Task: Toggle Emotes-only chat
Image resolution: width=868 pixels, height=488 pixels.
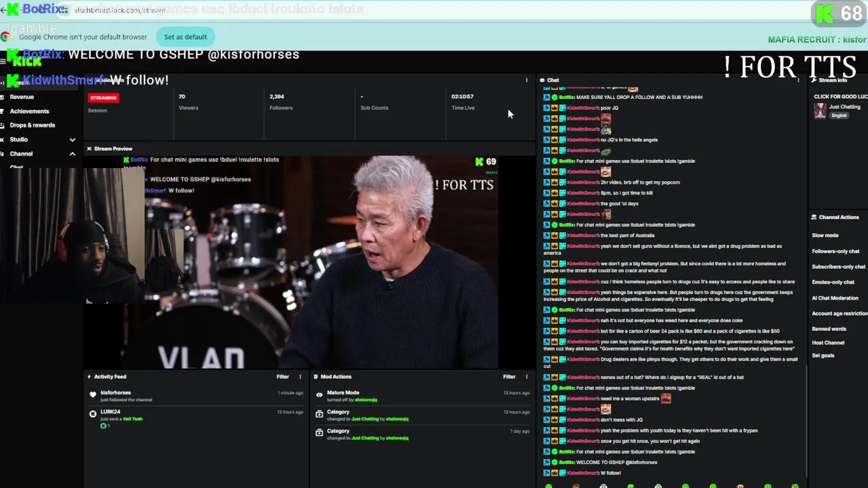Action: coord(833,283)
